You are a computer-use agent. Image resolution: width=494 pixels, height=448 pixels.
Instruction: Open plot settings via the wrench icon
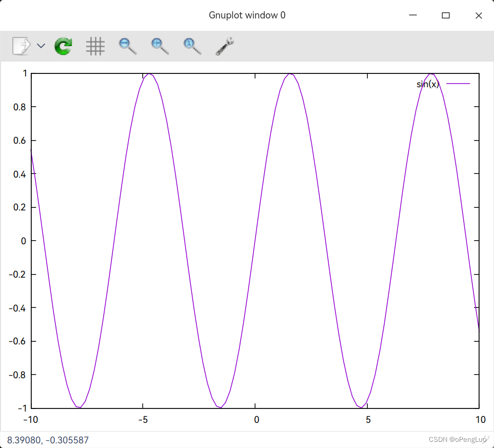point(224,46)
